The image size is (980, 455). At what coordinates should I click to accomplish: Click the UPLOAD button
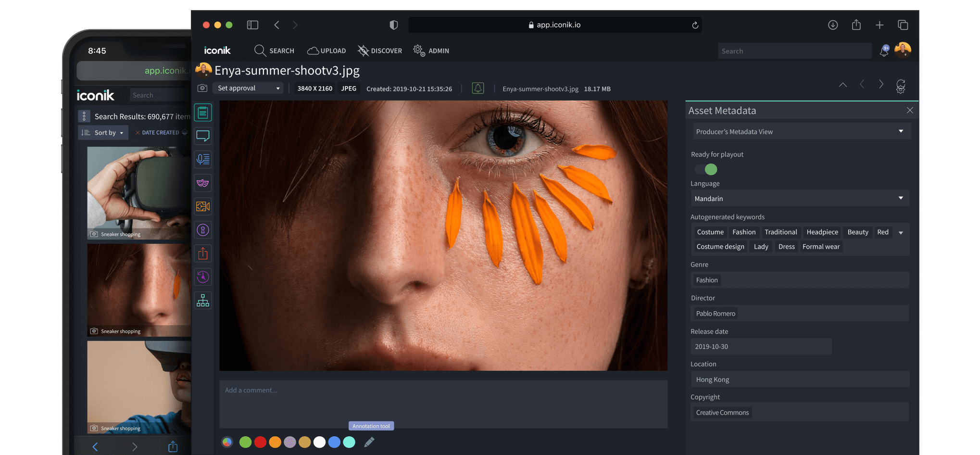(326, 51)
